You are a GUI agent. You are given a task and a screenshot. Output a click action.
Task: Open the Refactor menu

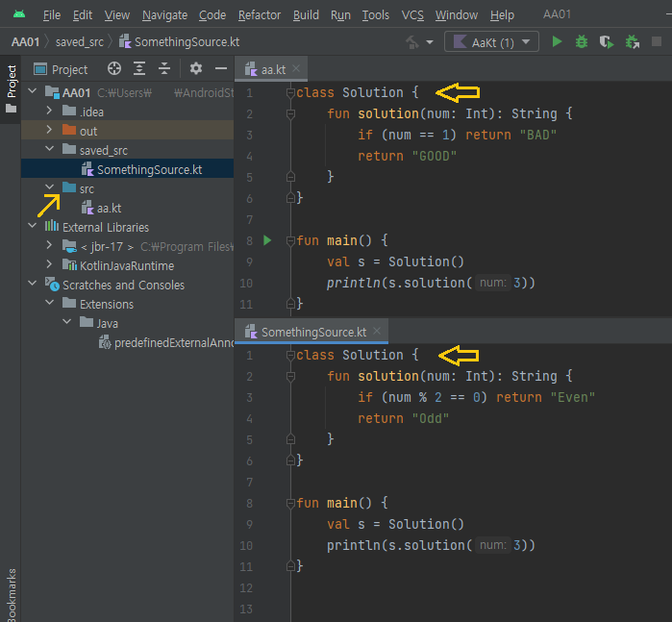(x=260, y=15)
